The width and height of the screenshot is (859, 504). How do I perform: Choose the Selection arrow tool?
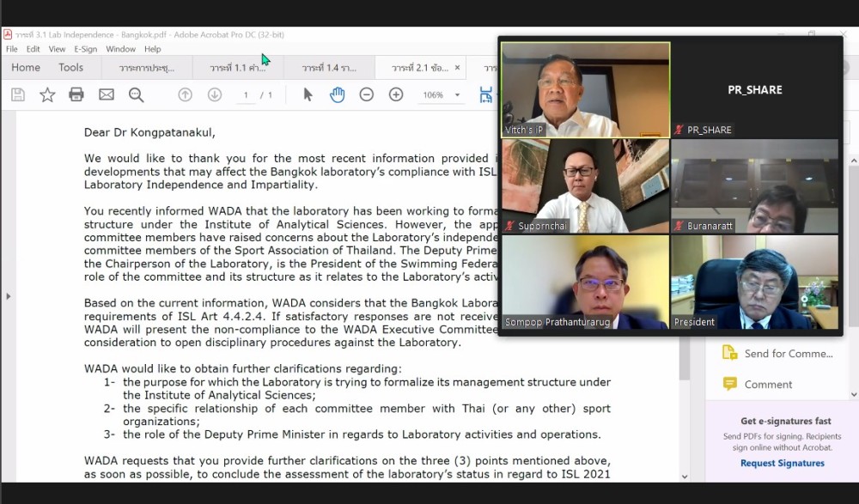tap(308, 94)
